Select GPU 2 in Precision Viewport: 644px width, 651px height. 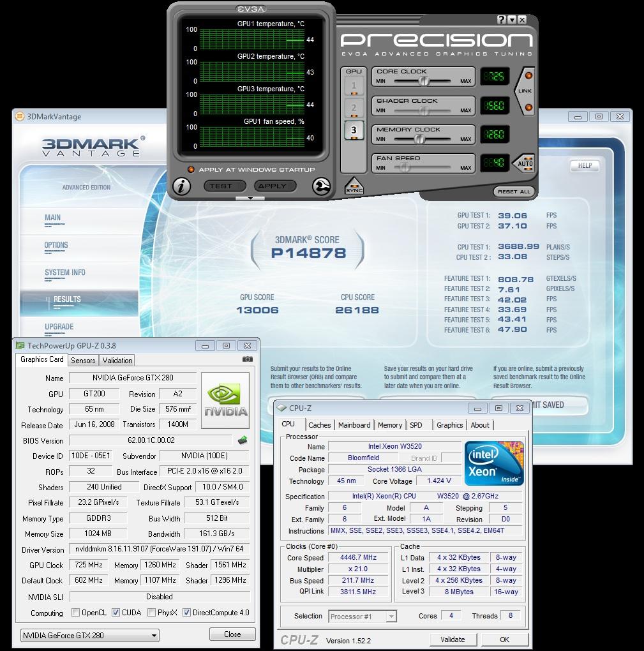[354, 108]
